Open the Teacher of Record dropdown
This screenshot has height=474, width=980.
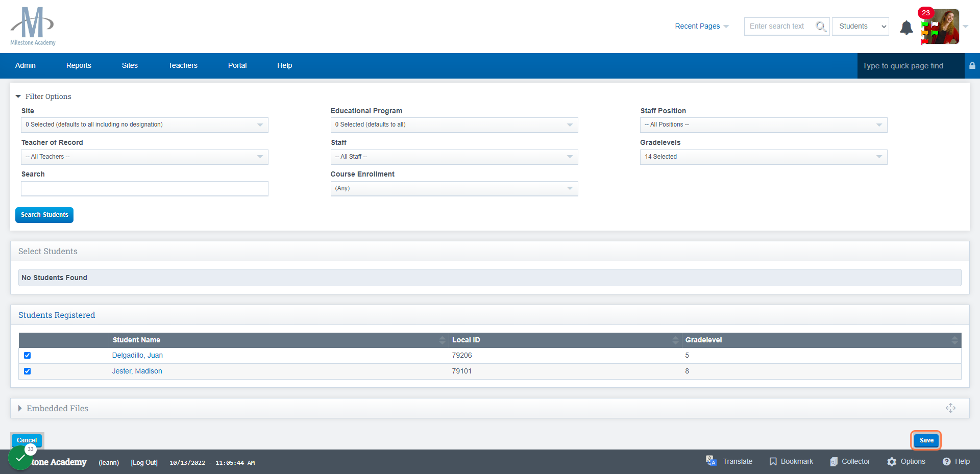click(144, 157)
